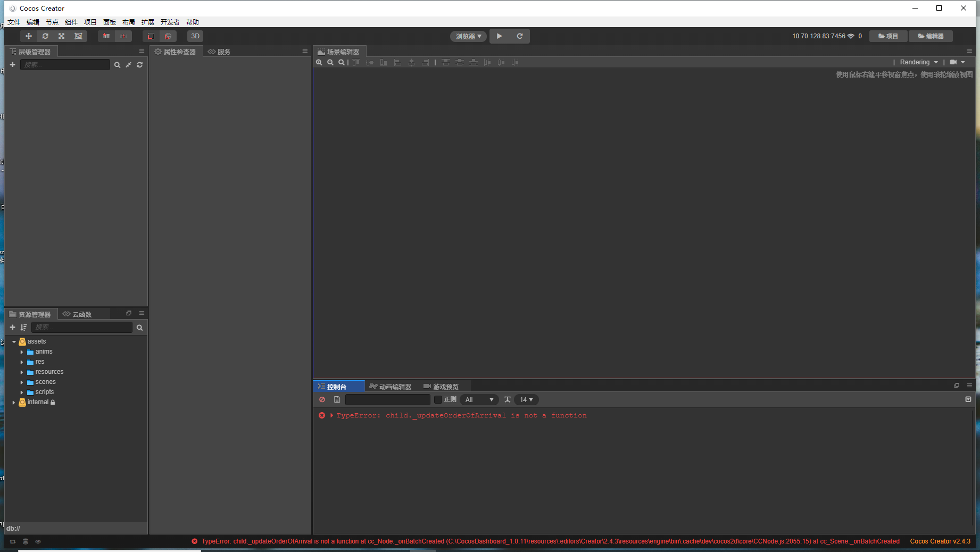Open the Rendering mode dropdown

click(x=919, y=62)
